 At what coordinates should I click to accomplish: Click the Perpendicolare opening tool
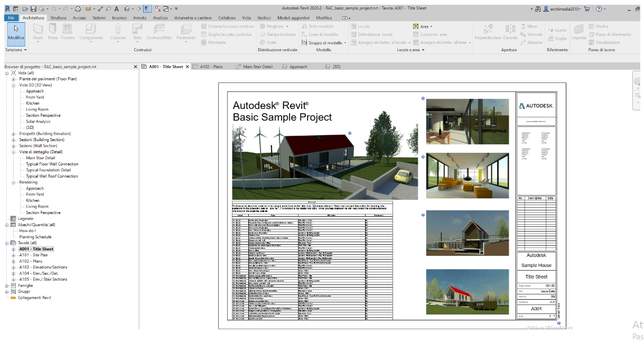pyautogui.click(x=488, y=32)
